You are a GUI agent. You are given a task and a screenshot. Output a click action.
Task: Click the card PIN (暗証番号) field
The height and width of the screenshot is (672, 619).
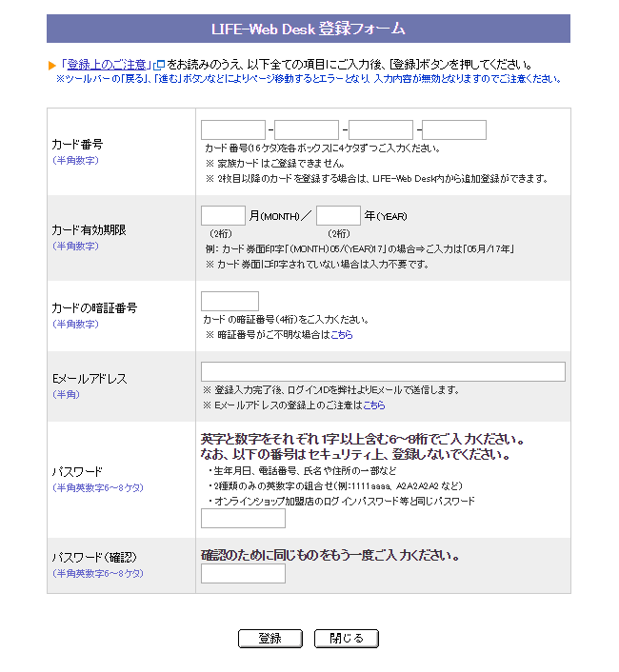point(230,302)
